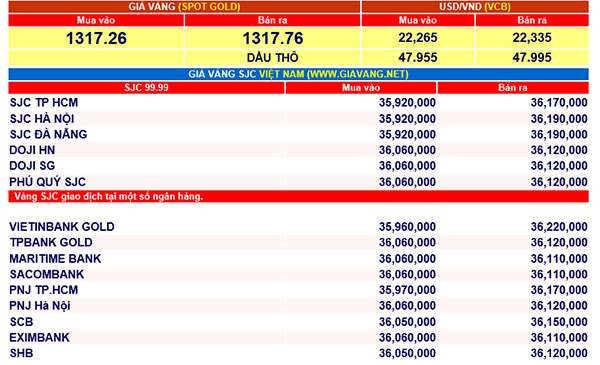600x365 pixels.
Task: Click DOJI SG row name
Action: pos(32,166)
